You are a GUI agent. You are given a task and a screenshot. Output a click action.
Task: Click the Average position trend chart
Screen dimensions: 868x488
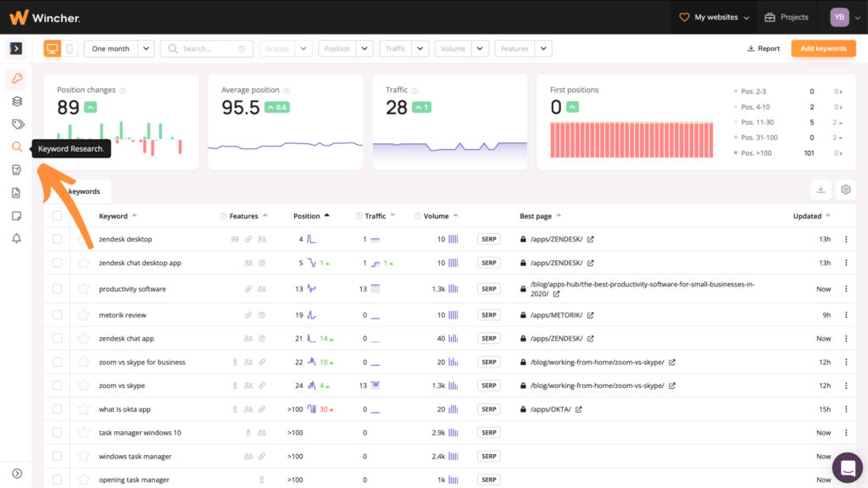coord(285,145)
